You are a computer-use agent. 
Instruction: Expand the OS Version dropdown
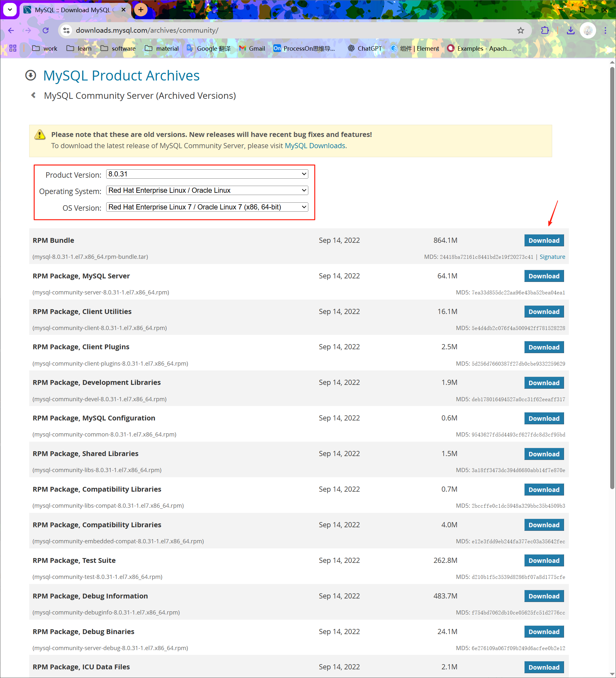[x=207, y=207]
